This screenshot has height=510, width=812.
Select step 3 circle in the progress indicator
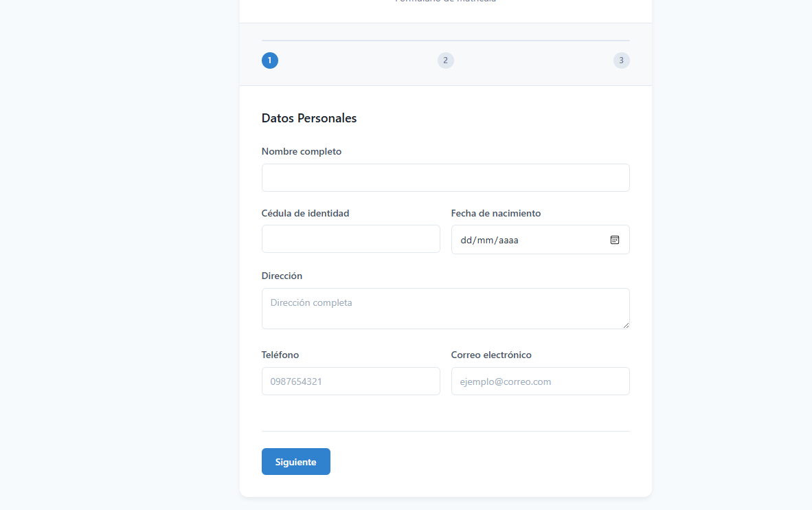coord(622,60)
